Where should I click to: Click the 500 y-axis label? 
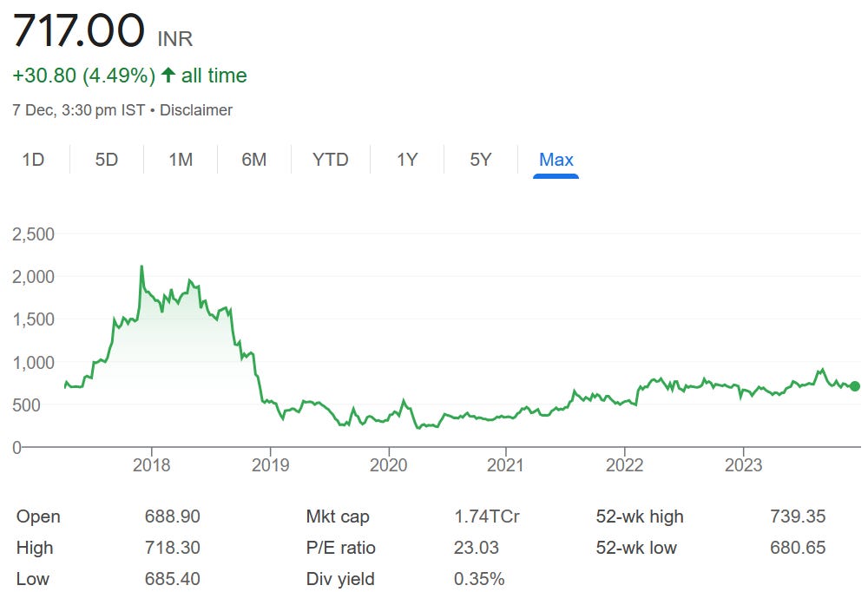[27, 405]
